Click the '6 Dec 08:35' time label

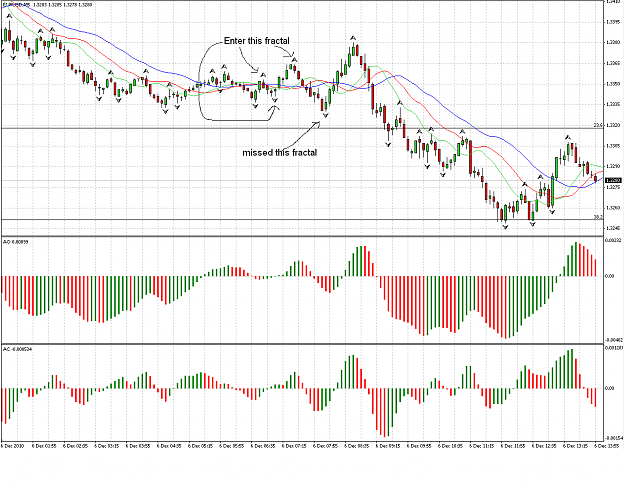click(357, 446)
